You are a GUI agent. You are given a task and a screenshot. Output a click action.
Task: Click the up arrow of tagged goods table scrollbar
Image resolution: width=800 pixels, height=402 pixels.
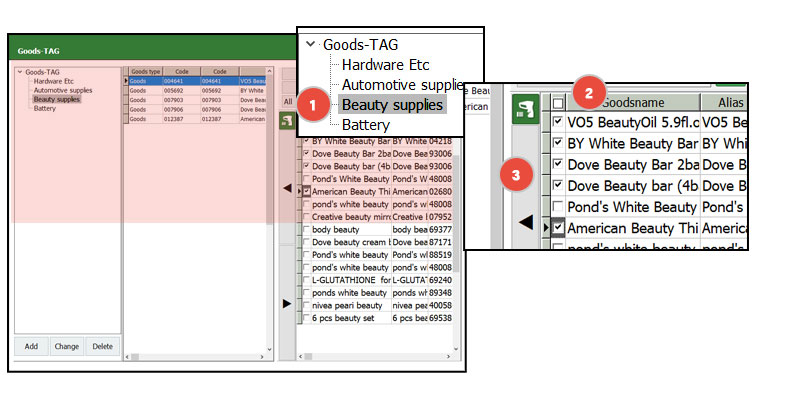[270, 71]
